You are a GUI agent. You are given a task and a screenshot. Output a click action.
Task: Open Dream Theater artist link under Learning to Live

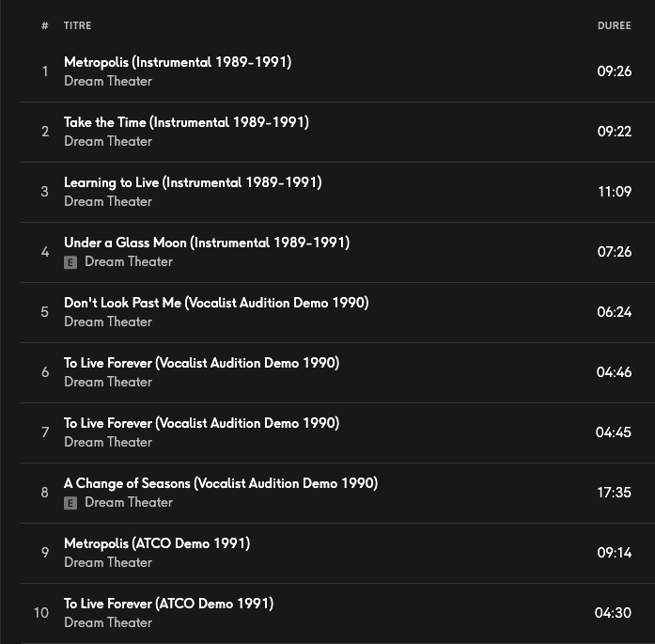coord(108,201)
